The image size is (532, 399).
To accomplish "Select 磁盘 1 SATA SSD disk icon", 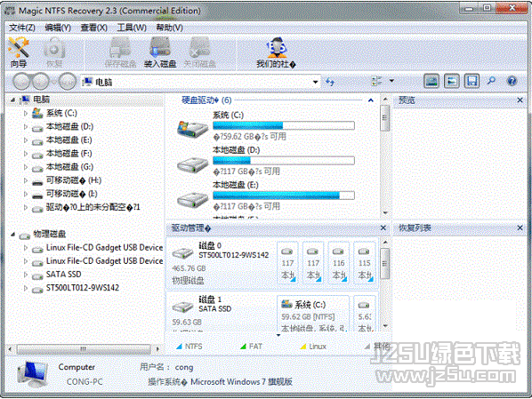I will click(x=182, y=307).
